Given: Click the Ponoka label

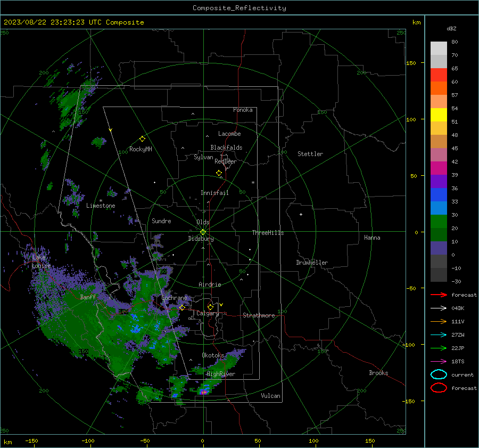Looking at the screenshot, I should point(243,110).
